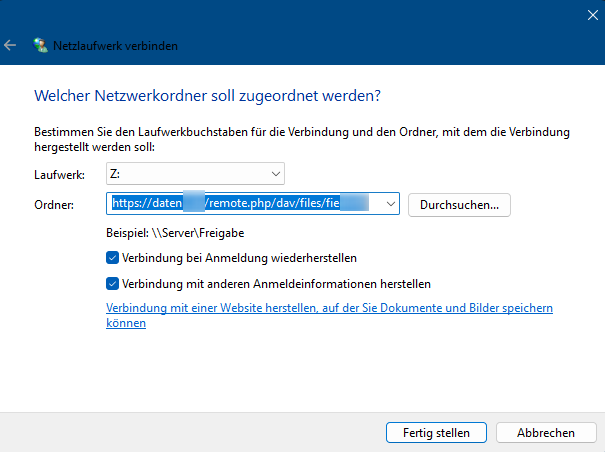Click the 'Beispiel: \\Server\Freigabe' hint text

click(176, 233)
